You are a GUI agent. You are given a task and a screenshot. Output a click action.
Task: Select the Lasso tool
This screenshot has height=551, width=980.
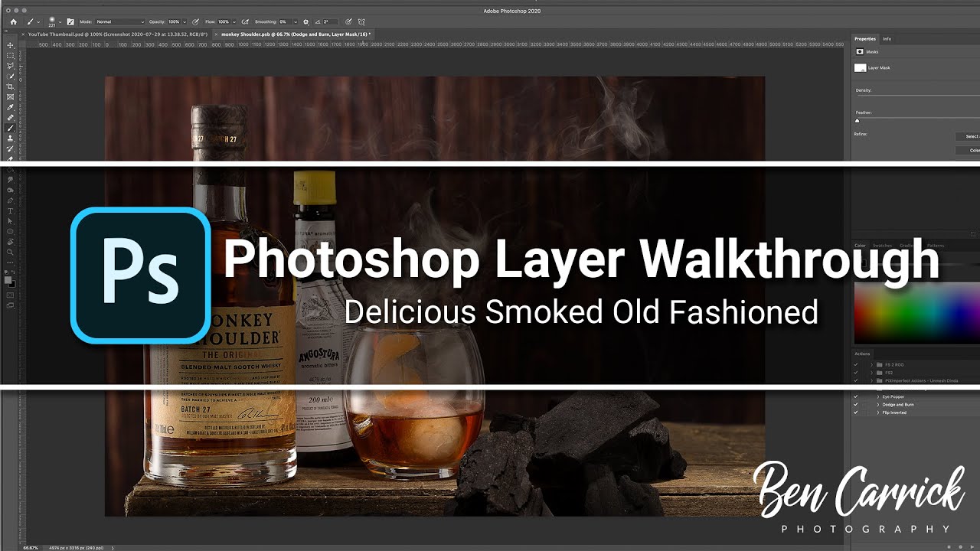coord(11,67)
